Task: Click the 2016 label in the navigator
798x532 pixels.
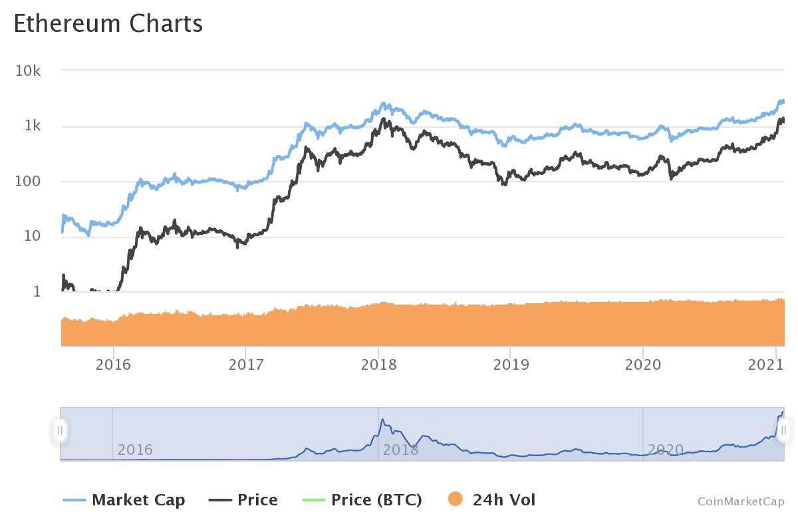Action: pos(135,450)
